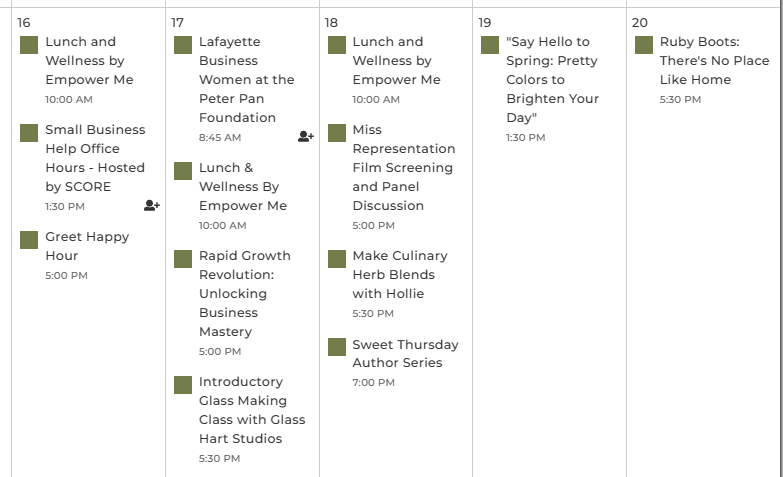Click the green square beside Greet Happy Hour
This screenshot has width=783, height=477.
coord(30,240)
